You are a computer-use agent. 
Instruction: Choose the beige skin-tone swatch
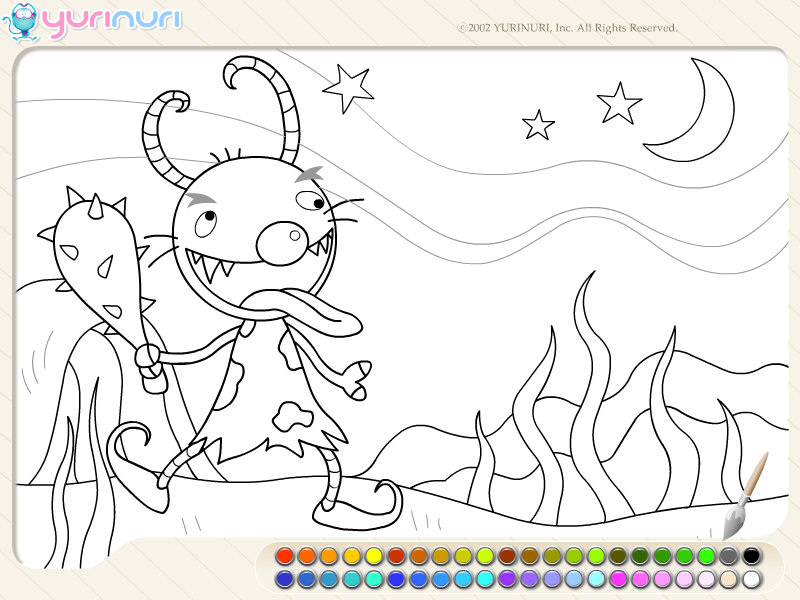click(729, 579)
